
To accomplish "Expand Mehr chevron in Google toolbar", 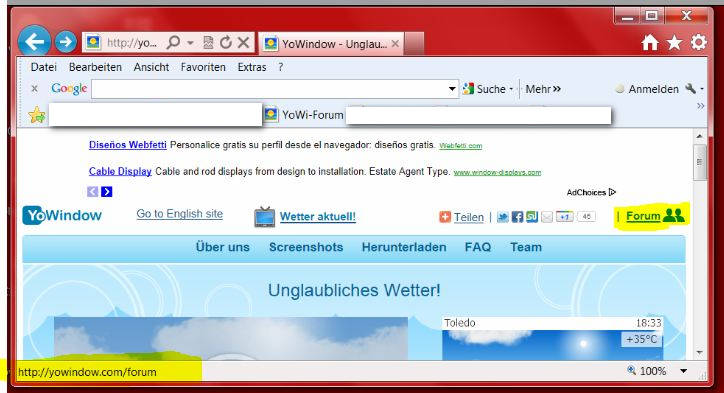I will coord(557,89).
